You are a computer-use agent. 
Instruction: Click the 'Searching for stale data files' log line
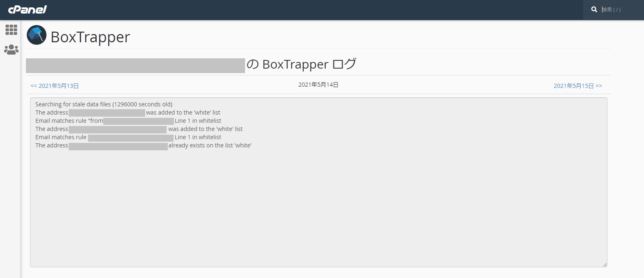[x=104, y=104]
